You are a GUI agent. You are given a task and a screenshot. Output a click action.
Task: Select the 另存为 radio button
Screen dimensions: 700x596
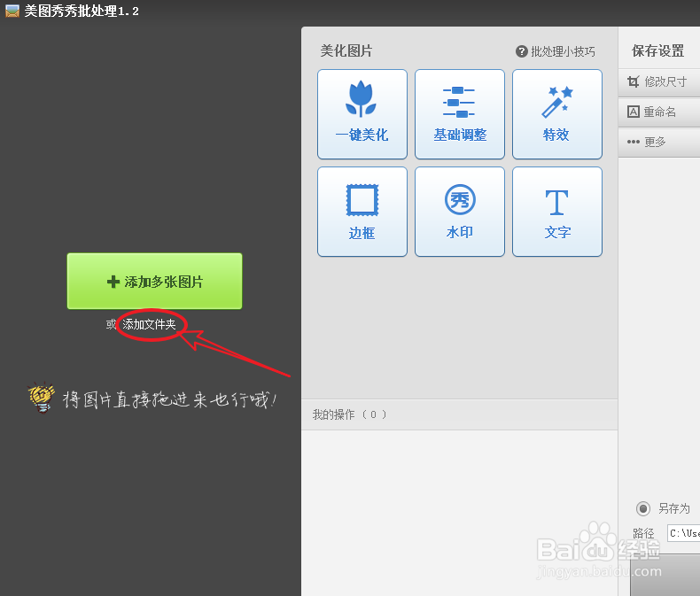tap(643, 508)
